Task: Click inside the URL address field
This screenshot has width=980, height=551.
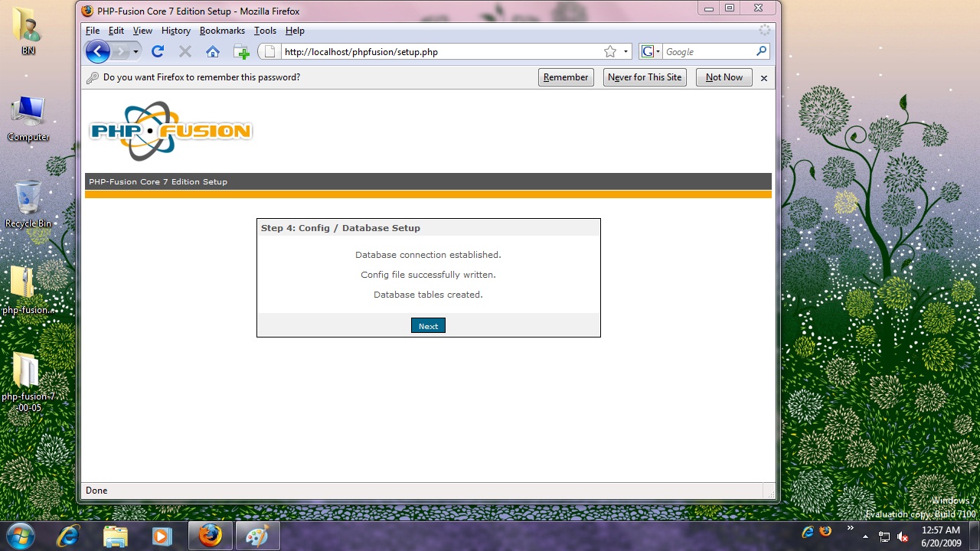Action: [436, 52]
